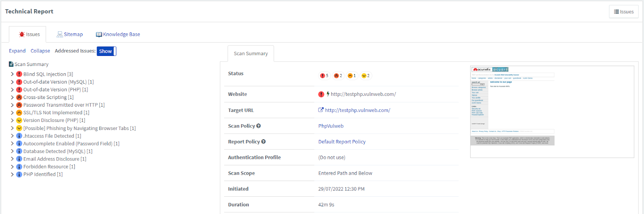Expand the Email Address Disclosure node

[x=12, y=159]
